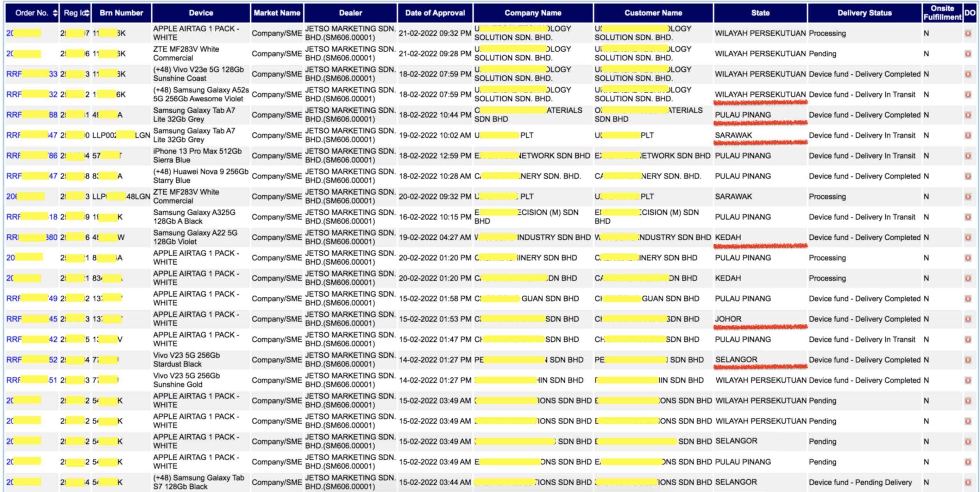Open DO icon for Vivo V23 Sunshine Gold row
This screenshot has height=492, width=980.
tap(968, 380)
